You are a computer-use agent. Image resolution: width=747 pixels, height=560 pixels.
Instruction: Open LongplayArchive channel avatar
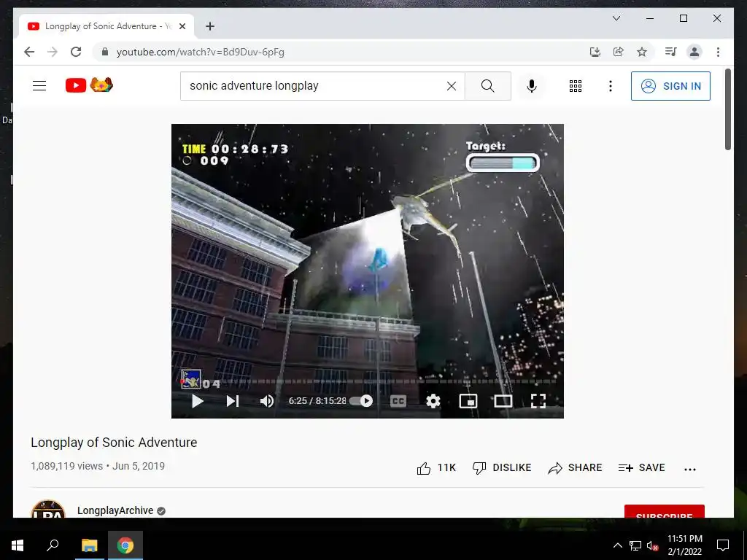point(48,510)
